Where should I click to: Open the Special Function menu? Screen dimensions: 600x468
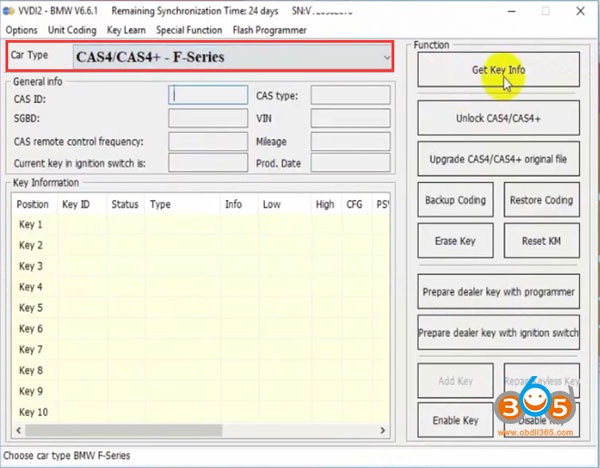tap(189, 30)
